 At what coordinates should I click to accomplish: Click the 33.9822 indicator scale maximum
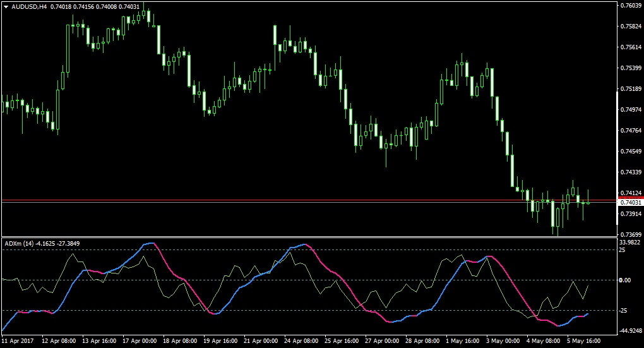[631, 243]
